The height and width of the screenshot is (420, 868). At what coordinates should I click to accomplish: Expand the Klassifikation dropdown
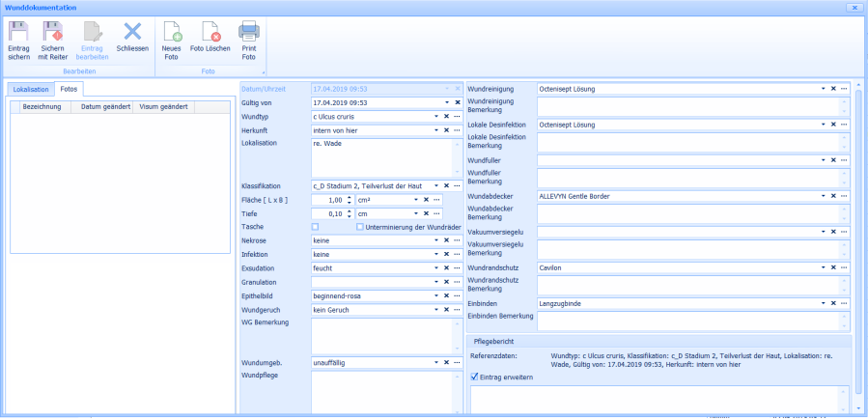(x=435, y=185)
